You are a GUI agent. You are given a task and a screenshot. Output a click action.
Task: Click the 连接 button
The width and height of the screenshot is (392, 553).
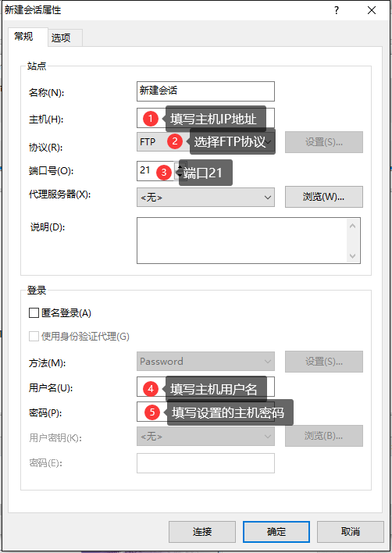202,531
